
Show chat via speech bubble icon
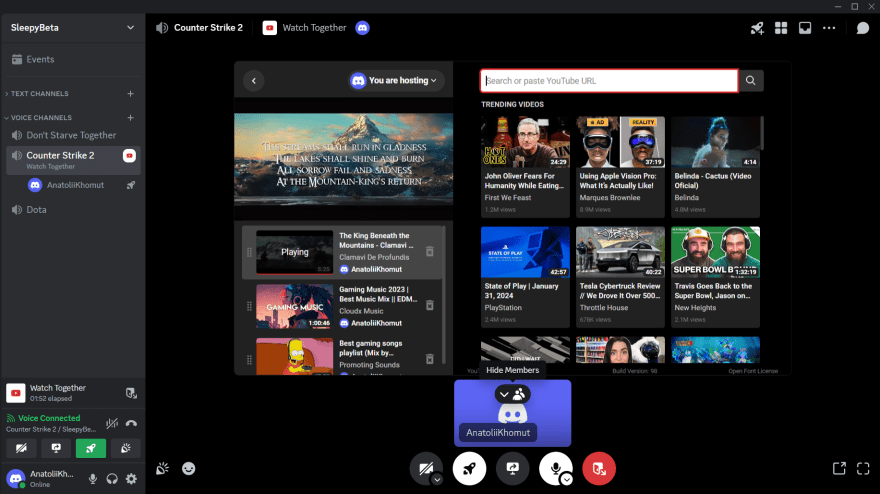click(x=862, y=28)
